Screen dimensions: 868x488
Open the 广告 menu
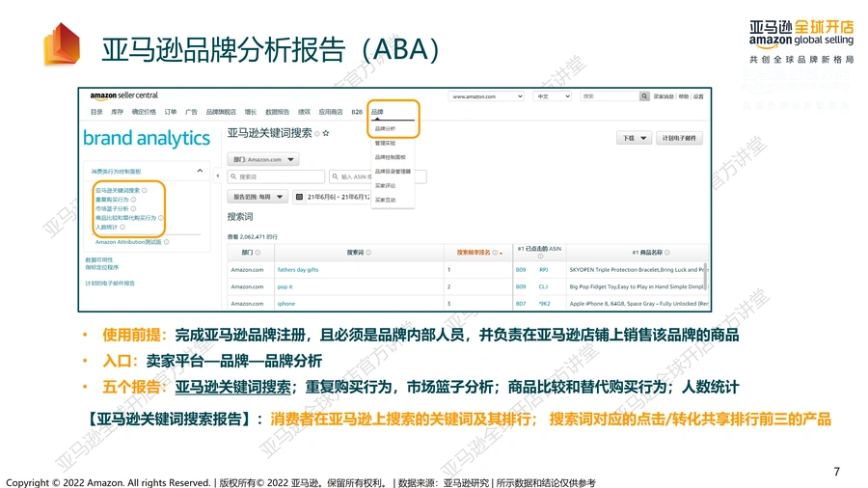192,112
